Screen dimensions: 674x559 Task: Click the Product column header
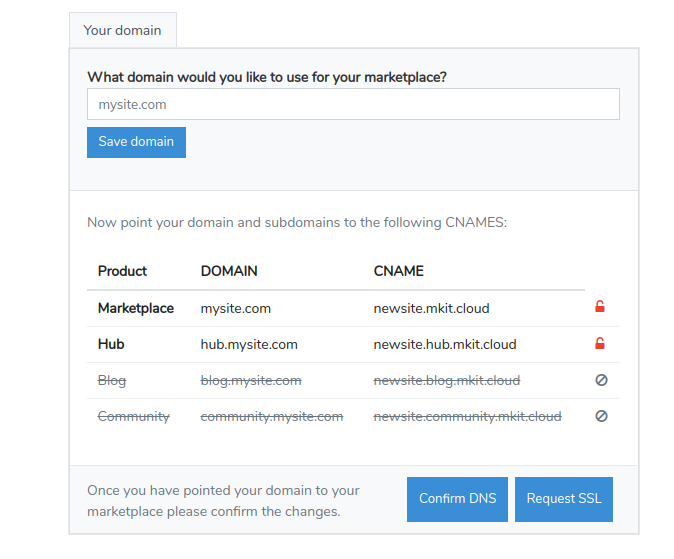(x=122, y=271)
